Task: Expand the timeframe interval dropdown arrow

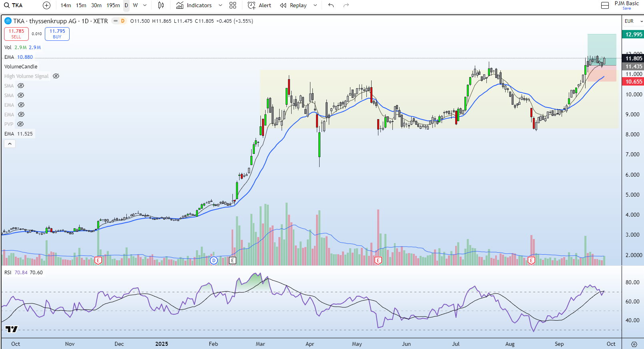Action: click(145, 5)
